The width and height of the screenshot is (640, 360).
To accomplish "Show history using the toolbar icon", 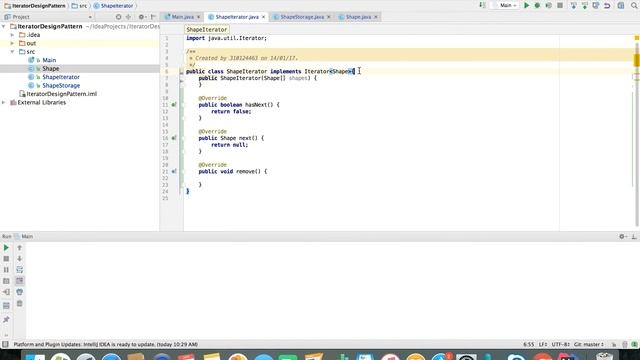I will coord(596,5).
